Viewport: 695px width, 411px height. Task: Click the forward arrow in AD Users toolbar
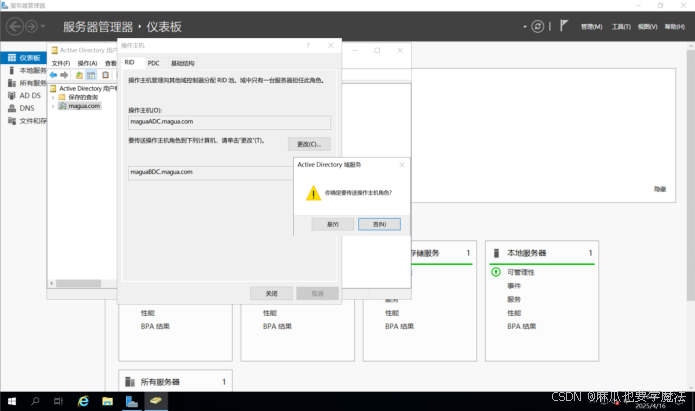(x=64, y=75)
